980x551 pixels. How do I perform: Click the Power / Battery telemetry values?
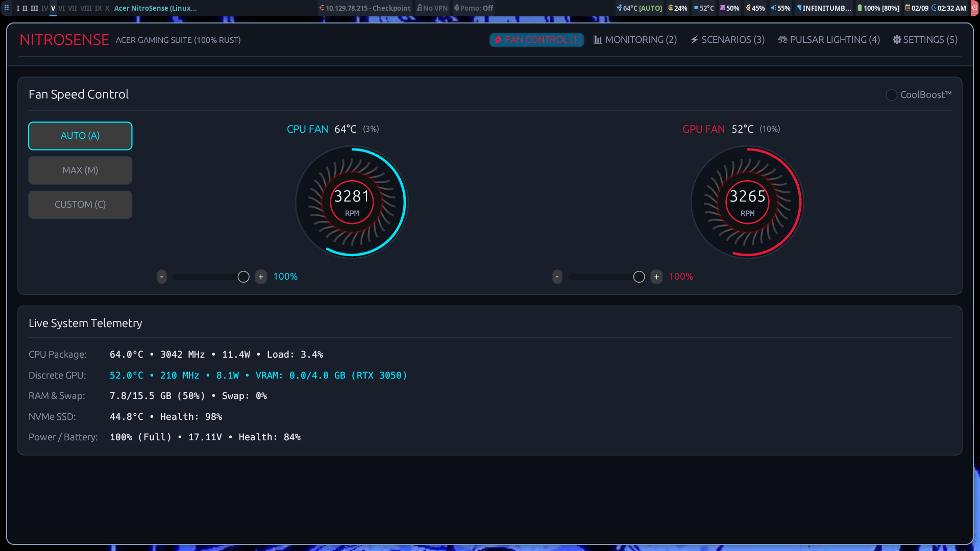[x=205, y=437]
